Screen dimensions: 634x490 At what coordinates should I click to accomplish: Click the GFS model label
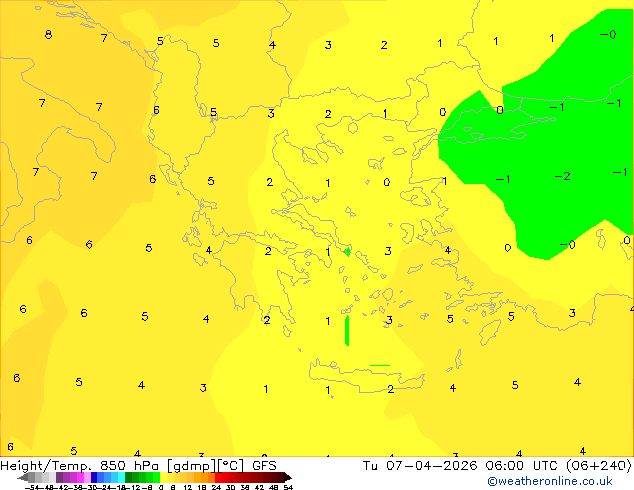[x=264, y=466]
